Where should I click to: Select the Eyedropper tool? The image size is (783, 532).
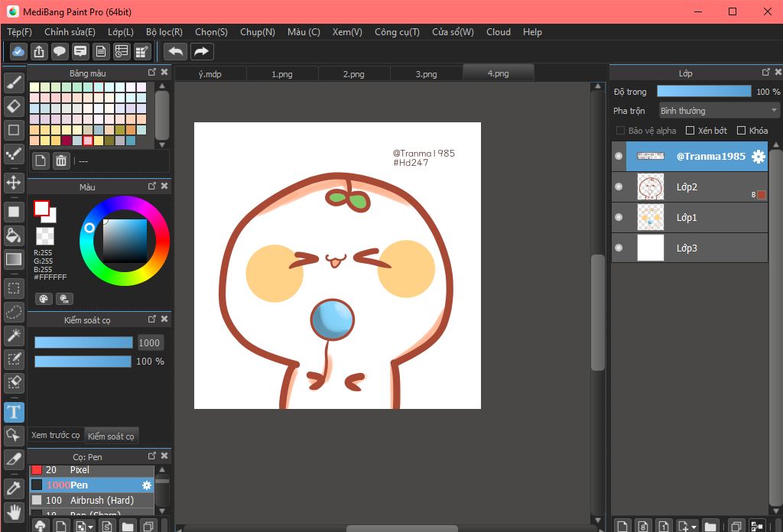coord(14,488)
